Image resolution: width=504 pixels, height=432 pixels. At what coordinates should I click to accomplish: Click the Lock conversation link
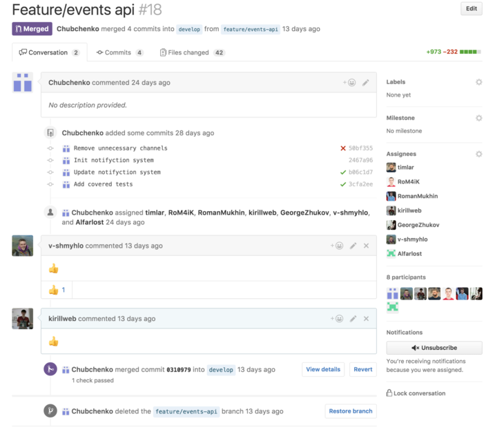[x=416, y=393]
